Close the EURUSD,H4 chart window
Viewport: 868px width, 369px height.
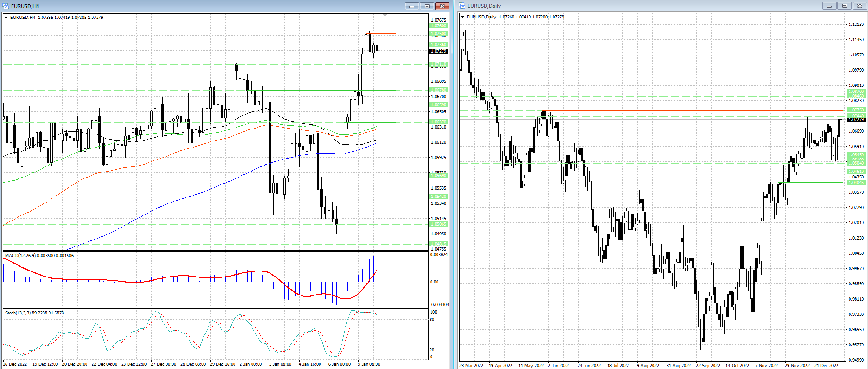pyautogui.click(x=442, y=6)
